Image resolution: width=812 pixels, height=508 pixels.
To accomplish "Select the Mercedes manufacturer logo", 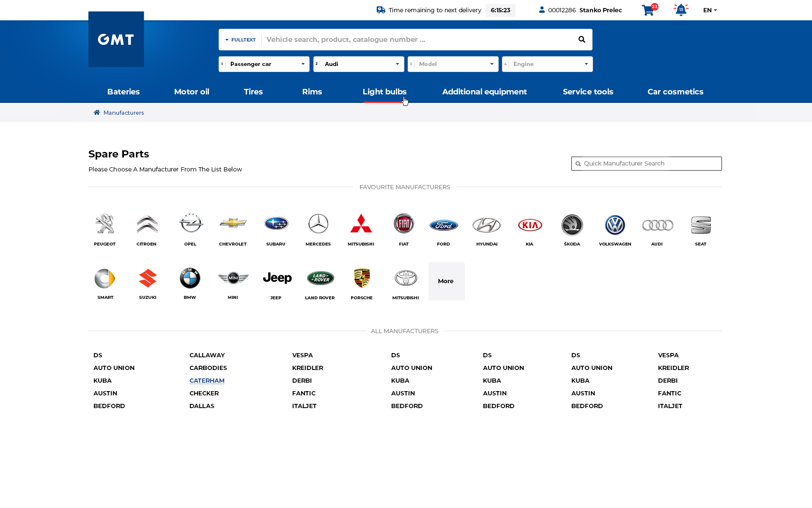I will (318, 224).
